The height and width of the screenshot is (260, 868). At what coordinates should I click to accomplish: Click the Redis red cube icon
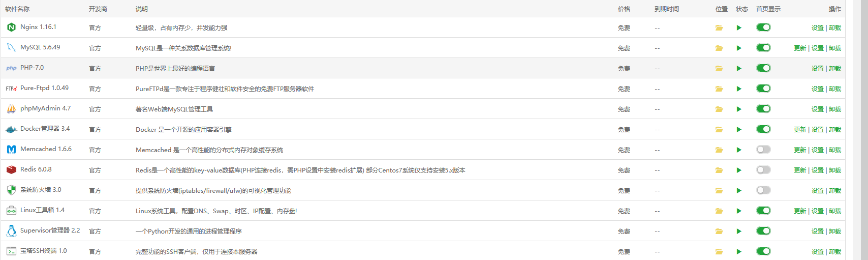tap(11, 169)
